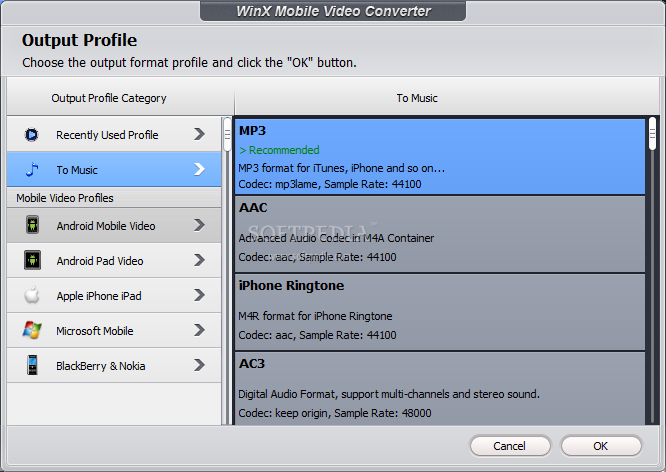Expand Android Pad Video chevron

[x=199, y=260]
